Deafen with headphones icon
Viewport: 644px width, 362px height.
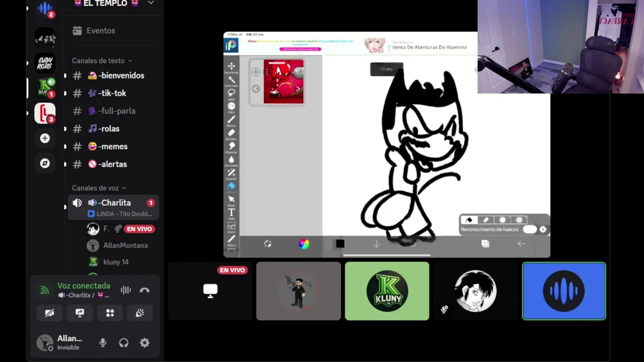click(x=124, y=343)
